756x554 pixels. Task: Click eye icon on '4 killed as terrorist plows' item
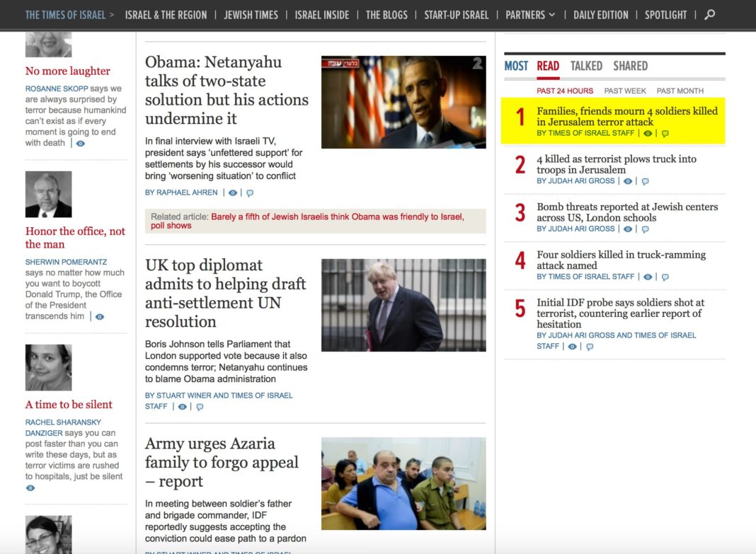coord(628,181)
